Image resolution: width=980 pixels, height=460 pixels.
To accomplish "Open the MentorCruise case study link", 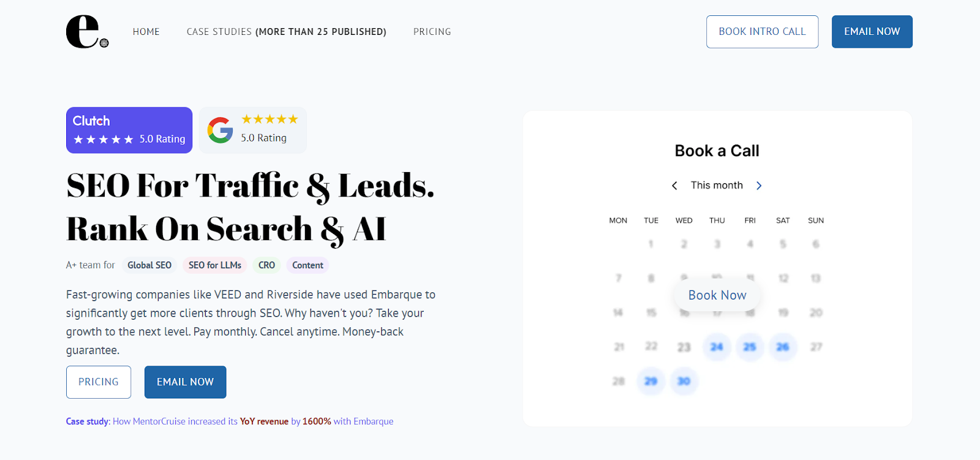I will click(230, 421).
